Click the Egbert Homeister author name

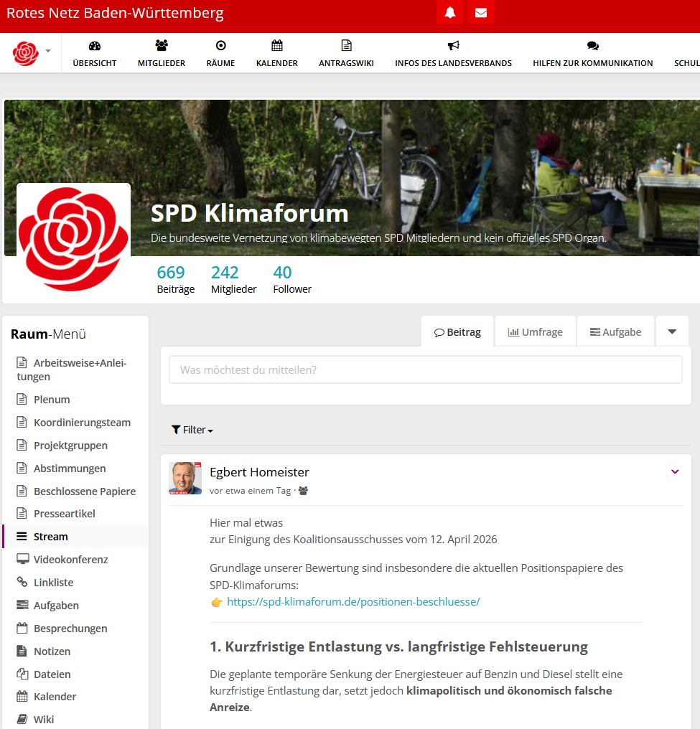[259, 472]
